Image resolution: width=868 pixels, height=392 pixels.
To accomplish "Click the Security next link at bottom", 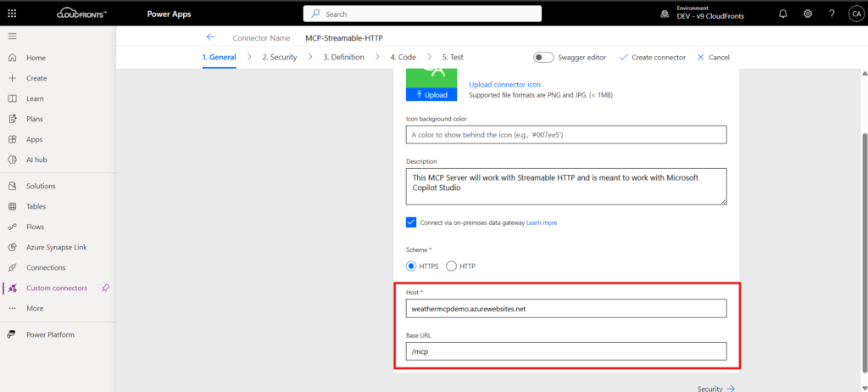I will pos(715,389).
